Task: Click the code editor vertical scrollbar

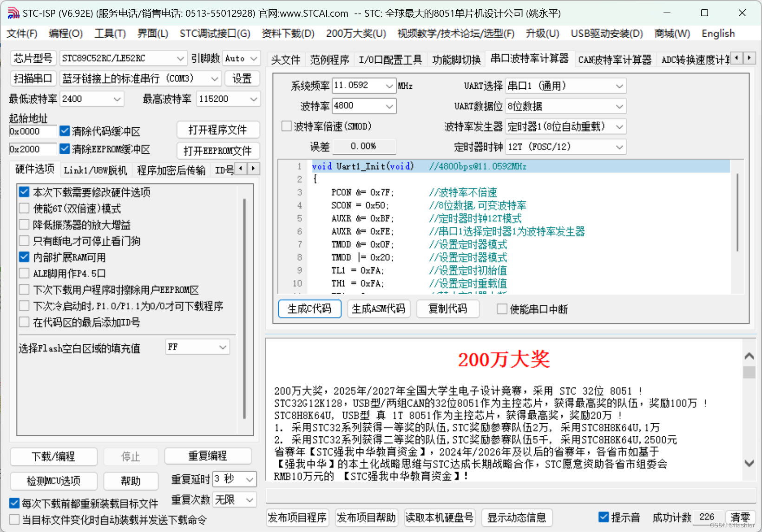Action: (737, 212)
